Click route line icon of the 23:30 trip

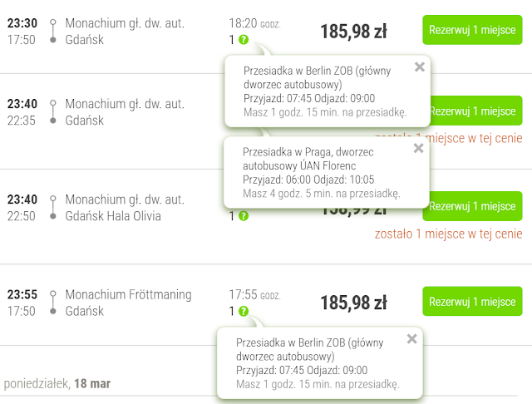(x=53, y=31)
